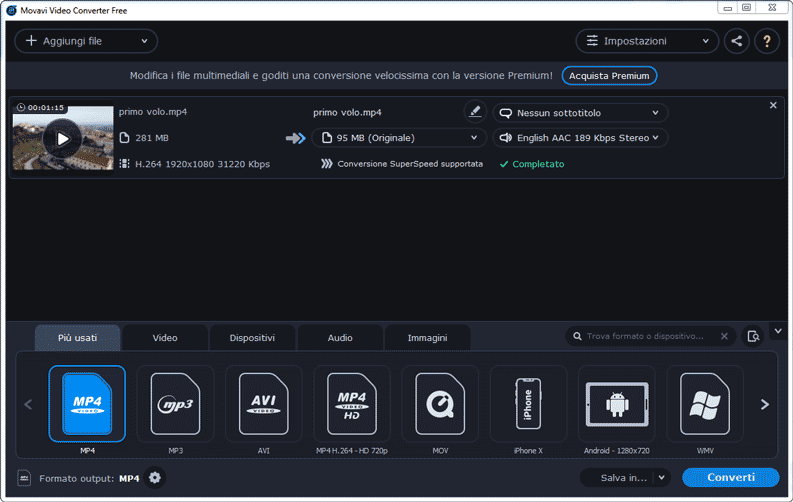The width and height of the screenshot is (793, 502).
Task: Open the share icon menu
Action: coord(736,41)
